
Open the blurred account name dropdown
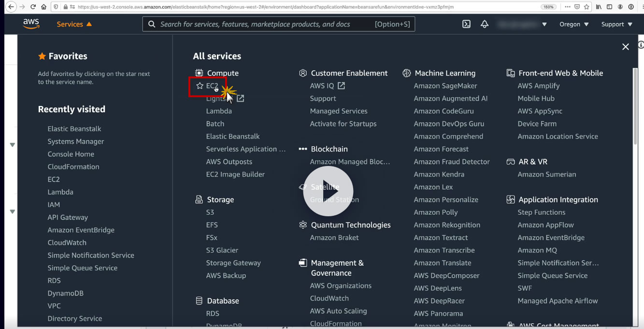[522, 24]
